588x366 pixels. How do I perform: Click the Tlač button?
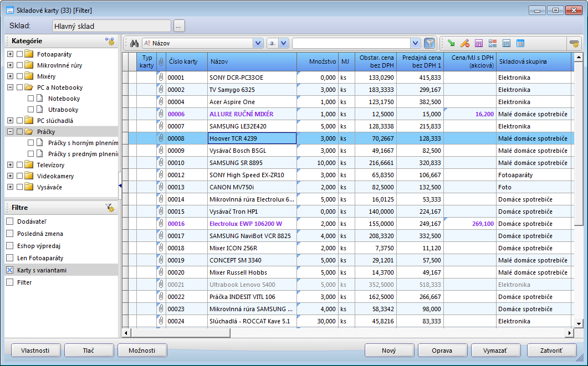point(89,350)
